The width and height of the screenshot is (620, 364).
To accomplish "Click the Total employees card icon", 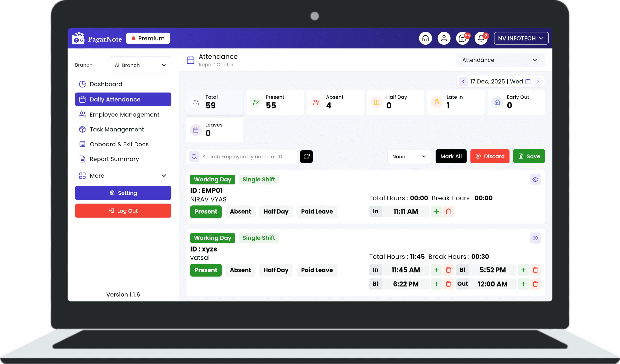I will click(196, 102).
